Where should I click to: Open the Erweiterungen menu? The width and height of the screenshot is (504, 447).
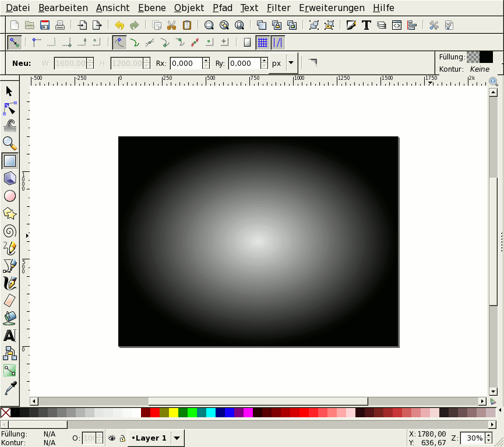coord(332,8)
